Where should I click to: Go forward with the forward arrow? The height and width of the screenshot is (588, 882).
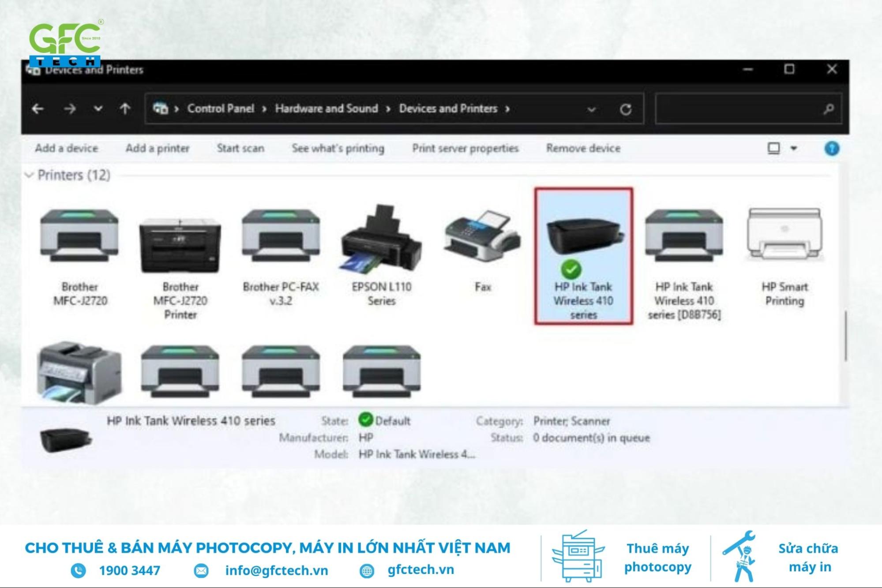pos(70,109)
